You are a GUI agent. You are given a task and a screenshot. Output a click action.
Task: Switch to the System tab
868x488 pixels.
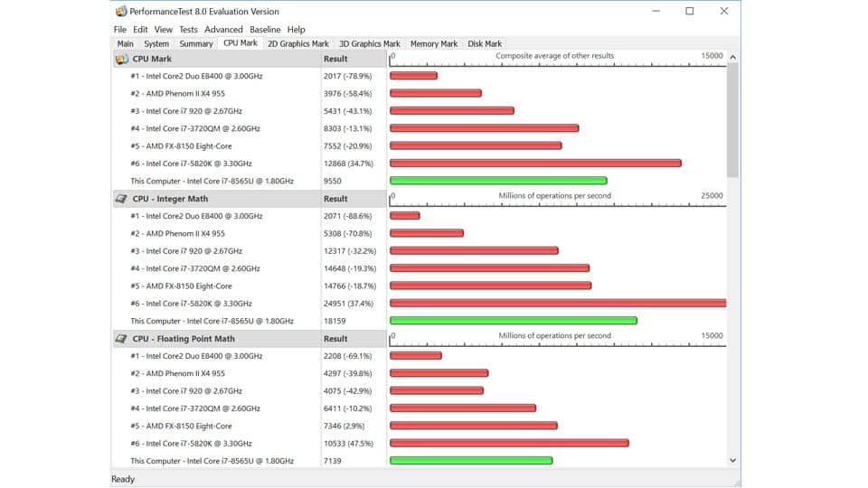click(x=156, y=43)
